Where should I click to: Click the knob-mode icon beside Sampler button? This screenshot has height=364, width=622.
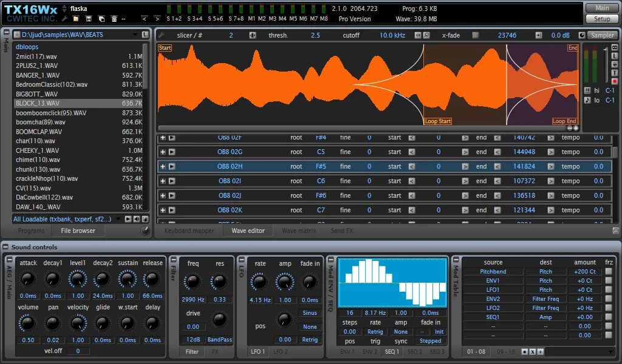click(581, 35)
